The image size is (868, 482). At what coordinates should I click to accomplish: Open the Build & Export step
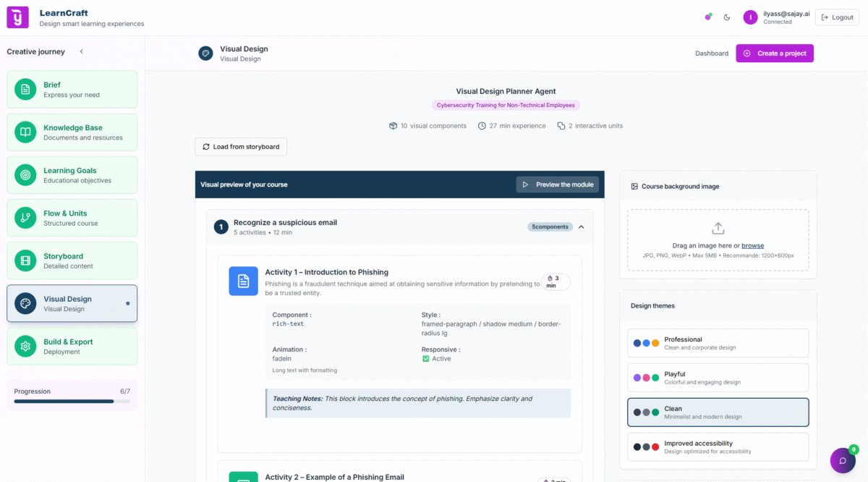point(72,346)
